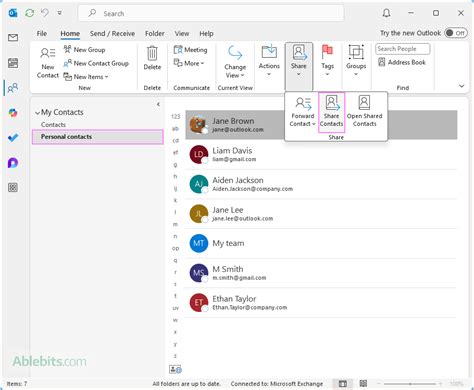
Task: Expand the More communicate dropdown
Action: click(189, 63)
